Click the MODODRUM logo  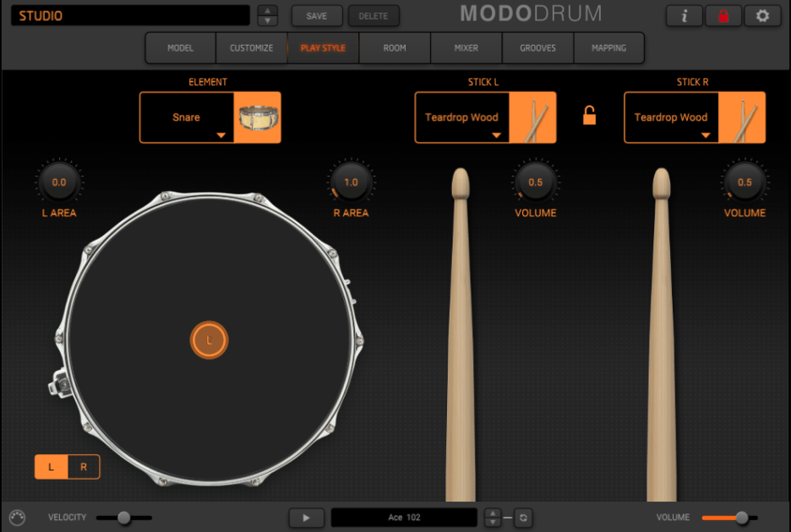[x=532, y=14]
